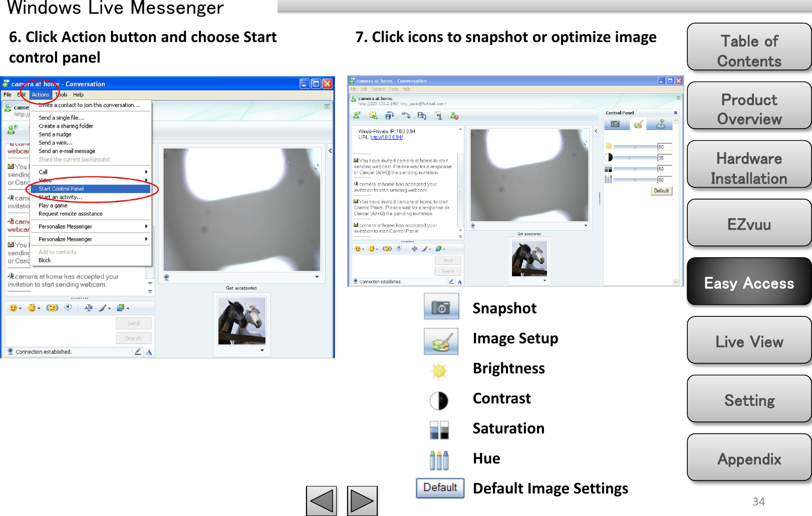
Task: Open background brush dropdown arrow in left window
Action: pos(109,308)
